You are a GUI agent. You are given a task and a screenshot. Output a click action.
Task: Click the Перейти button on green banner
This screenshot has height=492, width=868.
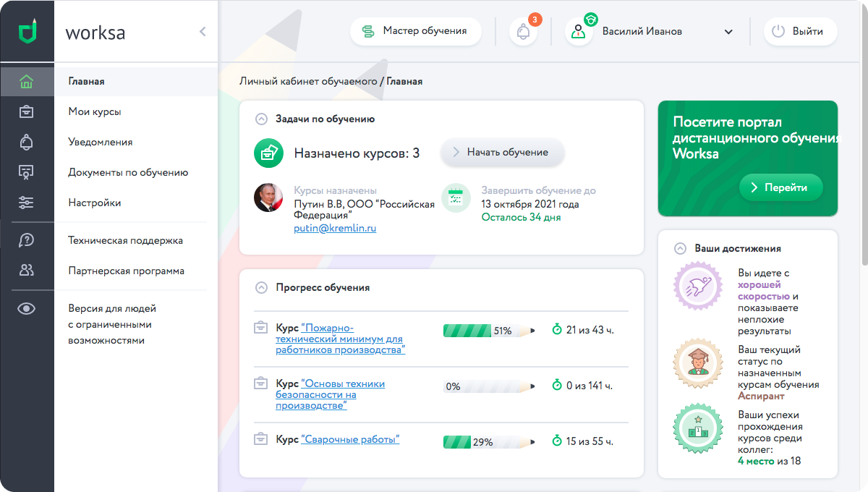[x=781, y=187]
